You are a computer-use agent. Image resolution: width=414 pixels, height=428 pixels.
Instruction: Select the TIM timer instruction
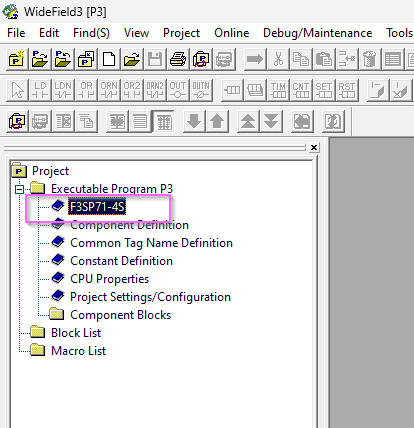coord(278,90)
